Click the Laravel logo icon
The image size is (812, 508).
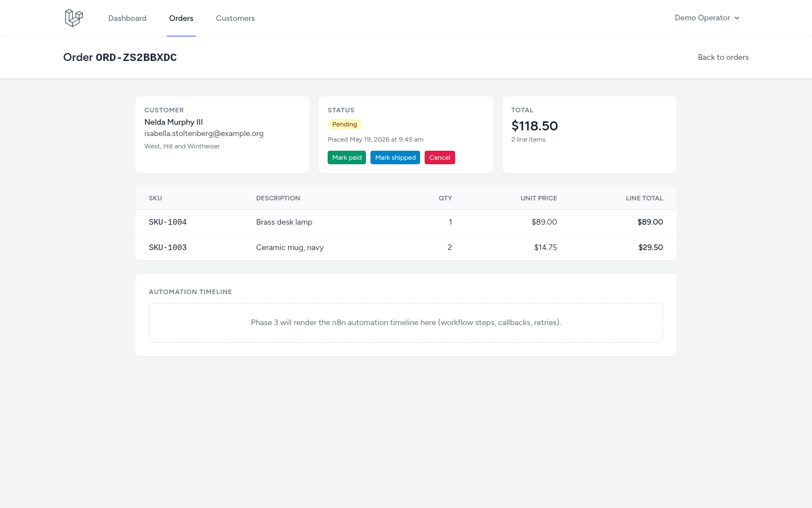(x=74, y=18)
